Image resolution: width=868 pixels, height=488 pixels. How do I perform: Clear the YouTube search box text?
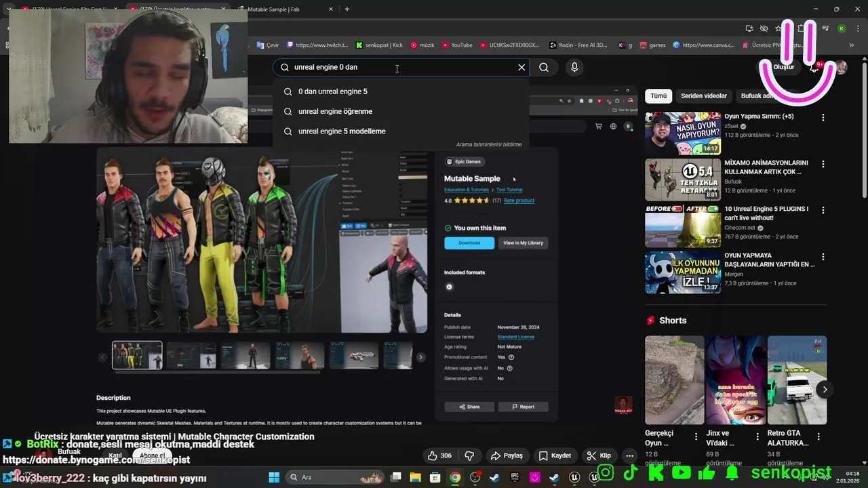(x=521, y=67)
